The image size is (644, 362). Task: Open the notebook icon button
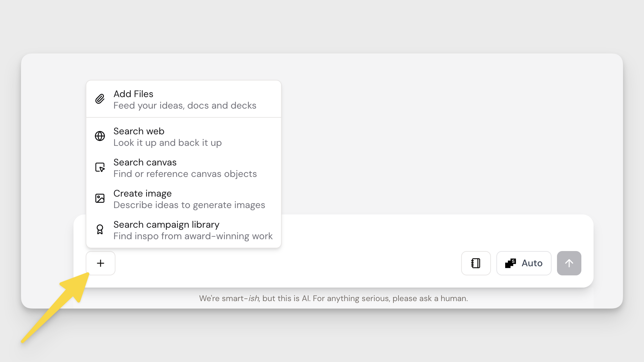476,263
